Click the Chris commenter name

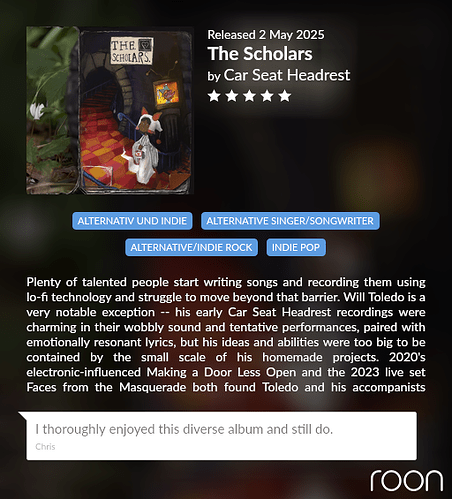[45, 447]
